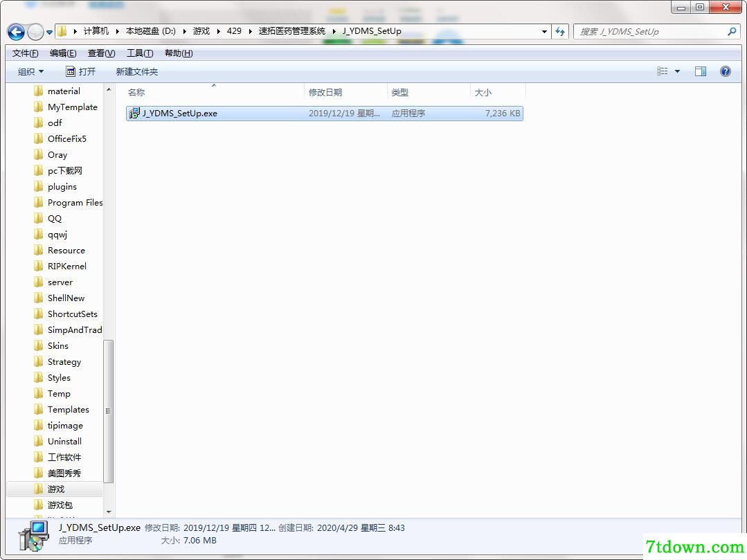
Task: Change view using the view icon
Action: pos(663,71)
